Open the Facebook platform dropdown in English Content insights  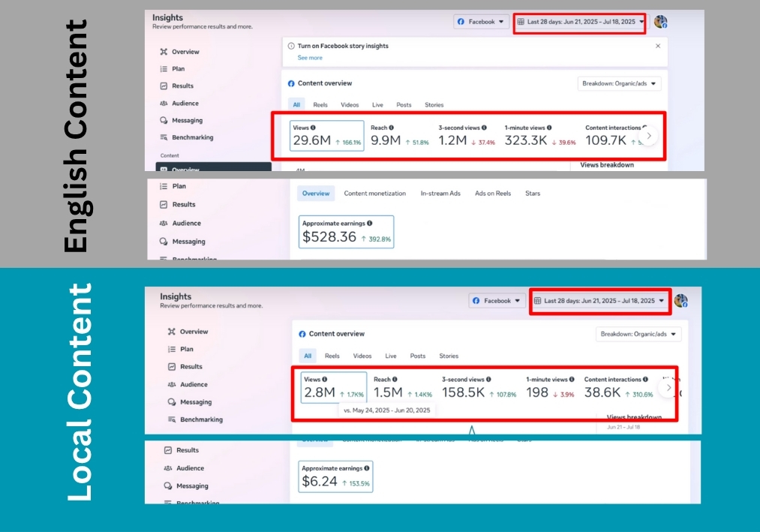click(x=482, y=22)
